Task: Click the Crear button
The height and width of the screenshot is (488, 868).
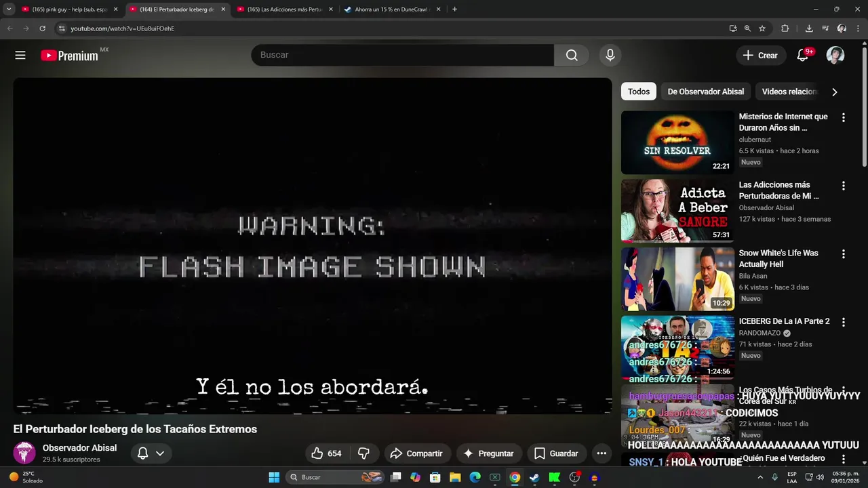Action: tap(761, 56)
